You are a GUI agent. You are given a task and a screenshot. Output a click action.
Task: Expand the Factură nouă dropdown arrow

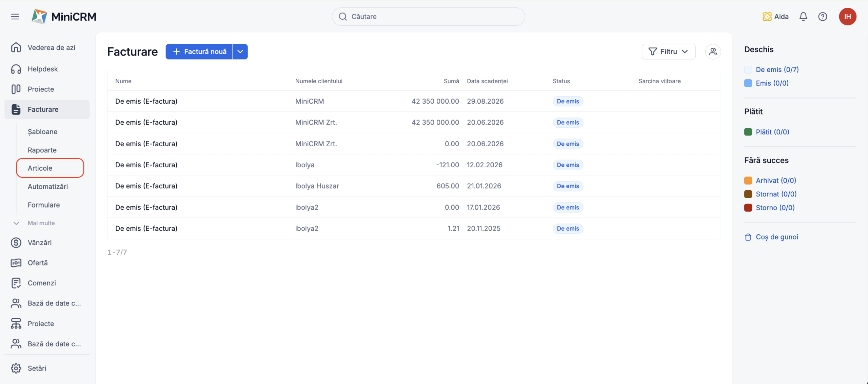(x=240, y=51)
